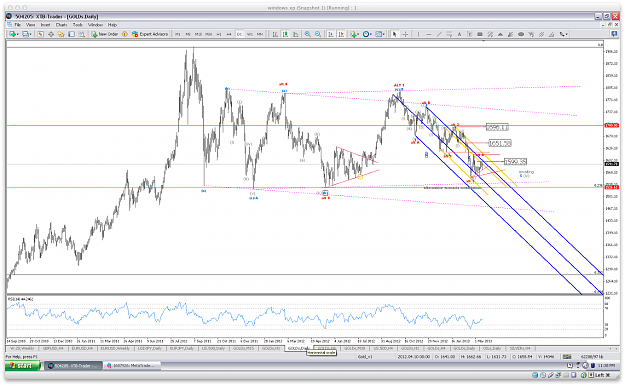625x386 pixels.
Task: Click the Templates toolbar icon
Action: [x=378, y=34]
